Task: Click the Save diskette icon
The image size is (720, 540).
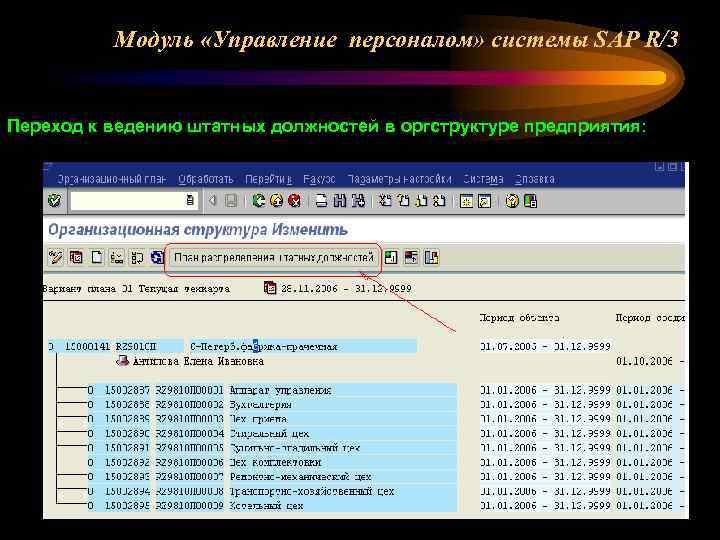Action: coord(231,201)
